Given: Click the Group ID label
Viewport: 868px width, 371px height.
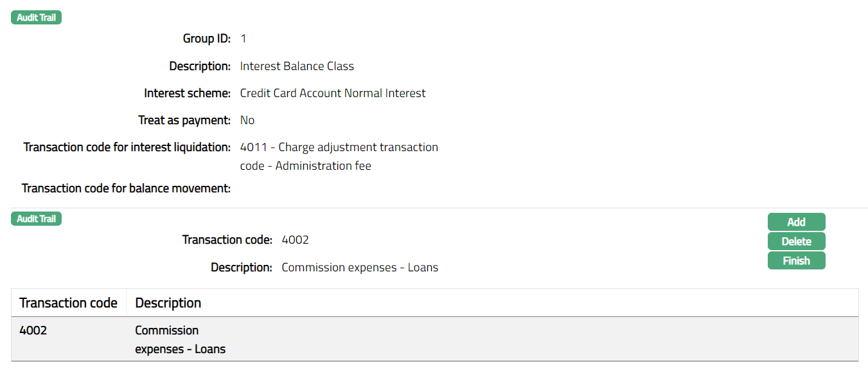Looking at the screenshot, I should pos(206,39).
